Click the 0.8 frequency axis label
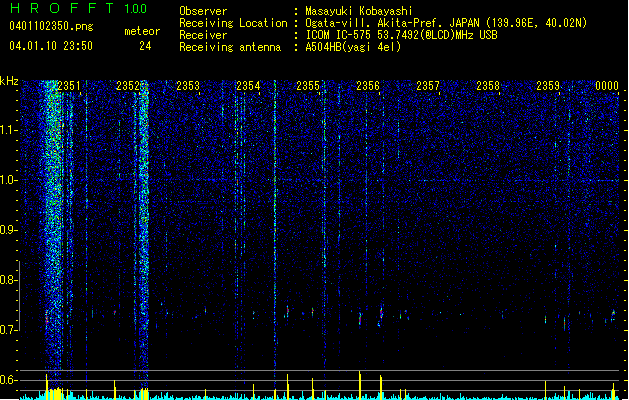 (x=8, y=280)
